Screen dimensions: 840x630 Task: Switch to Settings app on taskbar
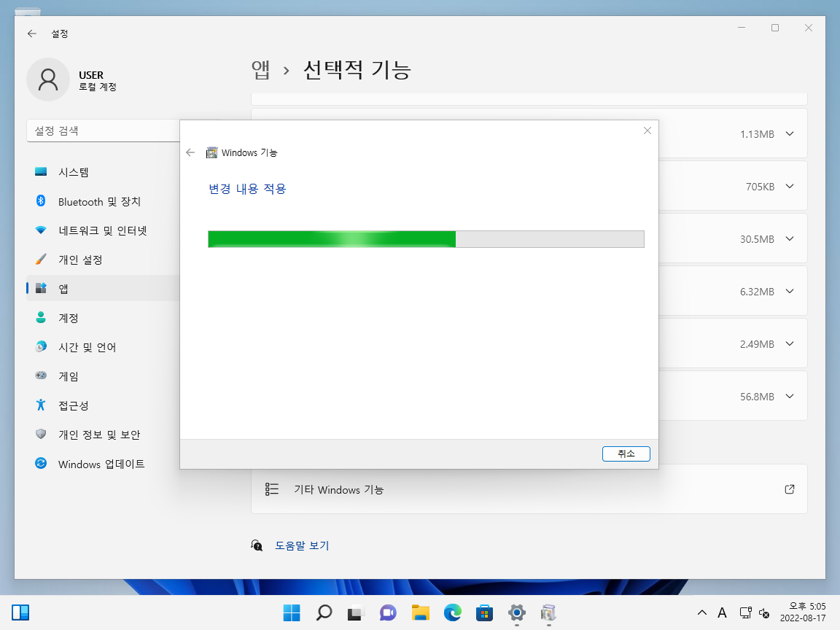click(x=516, y=612)
